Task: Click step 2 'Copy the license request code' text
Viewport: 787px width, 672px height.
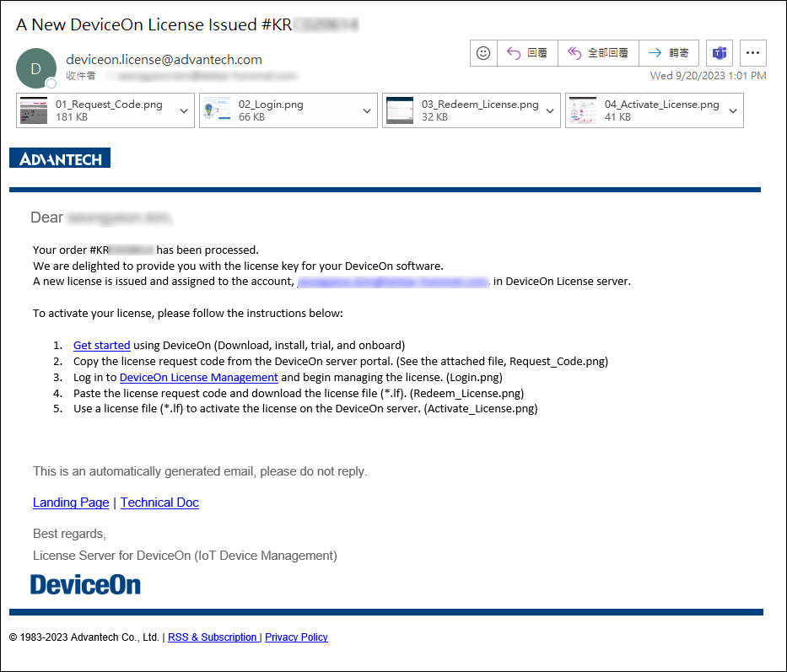Action: point(340,362)
